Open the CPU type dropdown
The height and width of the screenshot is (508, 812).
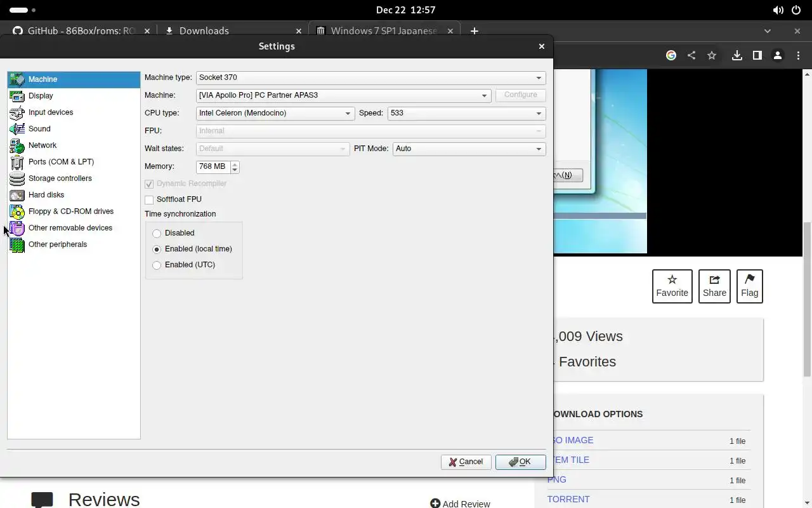(275, 113)
